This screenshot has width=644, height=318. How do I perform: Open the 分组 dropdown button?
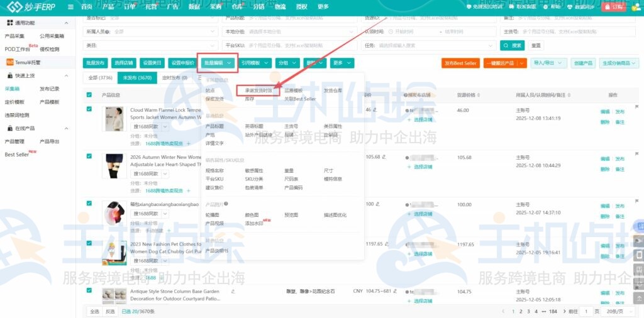(x=287, y=63)
